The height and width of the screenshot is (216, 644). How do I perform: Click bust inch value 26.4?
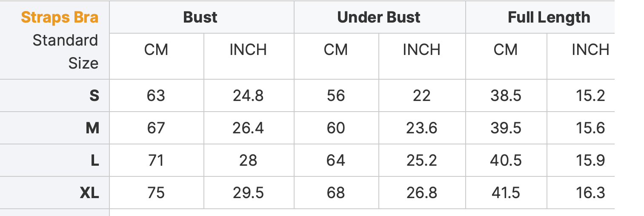tap(248, 128)
